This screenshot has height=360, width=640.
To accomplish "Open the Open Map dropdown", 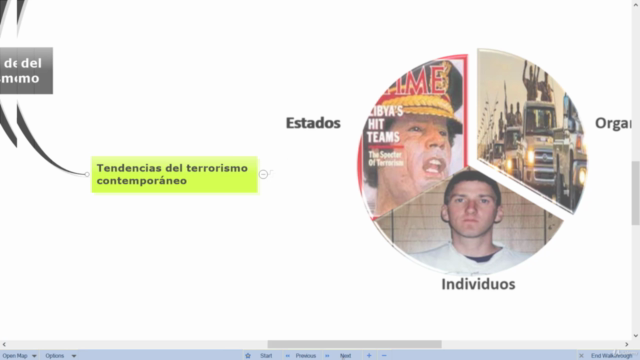I will pos(19,356).
